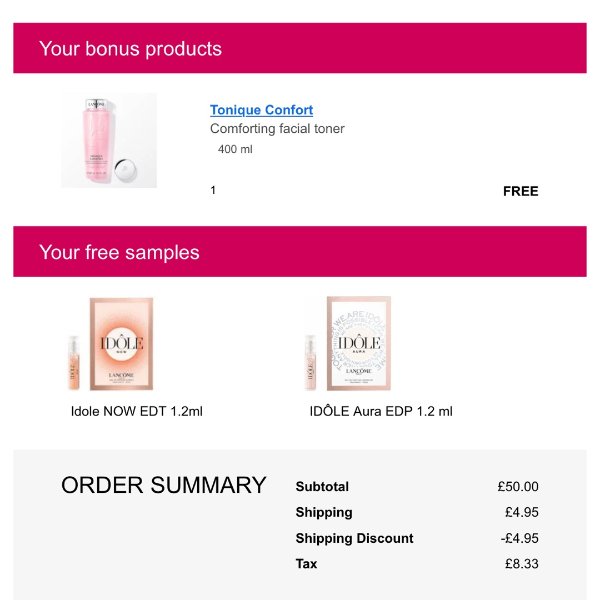
Task: Click the 400 ml size text
Action: (235, 149)
